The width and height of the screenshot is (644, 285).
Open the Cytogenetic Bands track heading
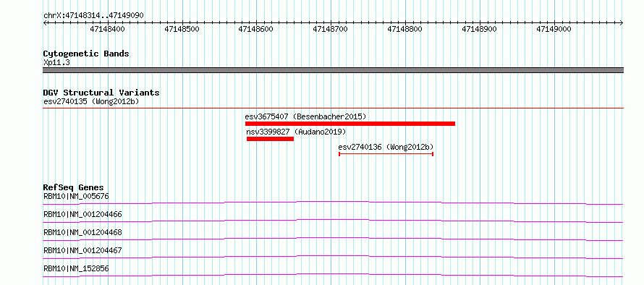[86, 54]
